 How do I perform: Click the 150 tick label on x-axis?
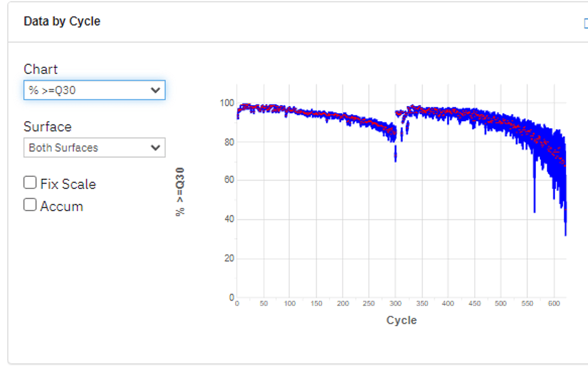pyautogui.click(x=317, y=304)
